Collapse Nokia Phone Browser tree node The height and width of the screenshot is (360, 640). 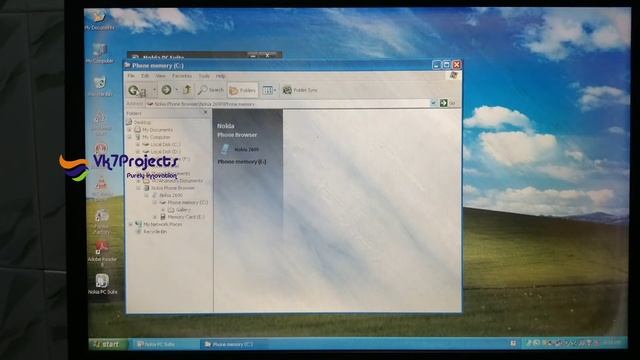tap(138, 188)
